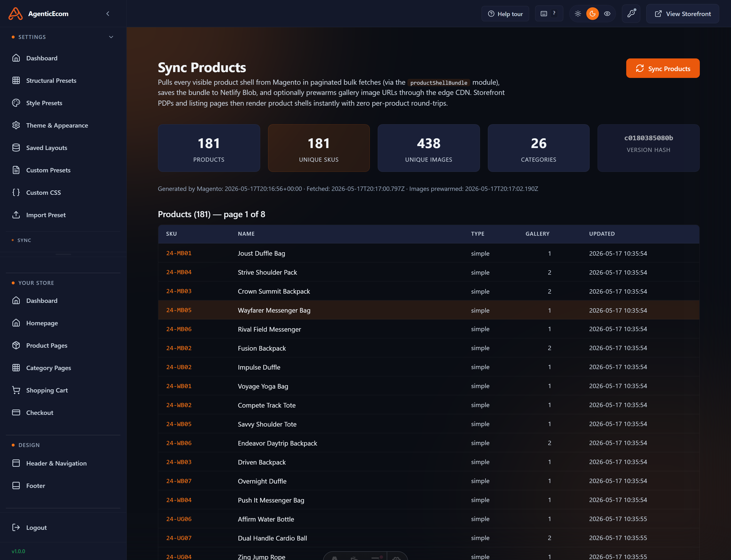Click the AgenticEcom logo icon
731x560 pixels.
click(15, 14)
